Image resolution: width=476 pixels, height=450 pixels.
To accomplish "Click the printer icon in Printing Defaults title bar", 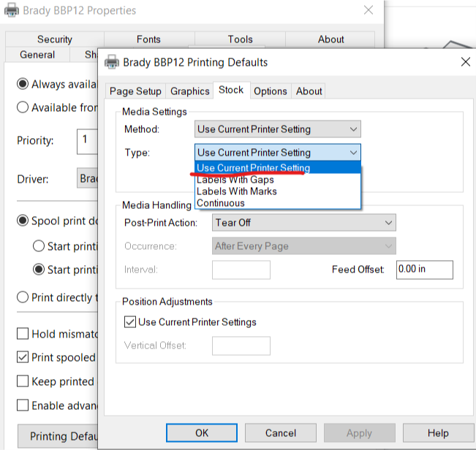I will 112,62.
